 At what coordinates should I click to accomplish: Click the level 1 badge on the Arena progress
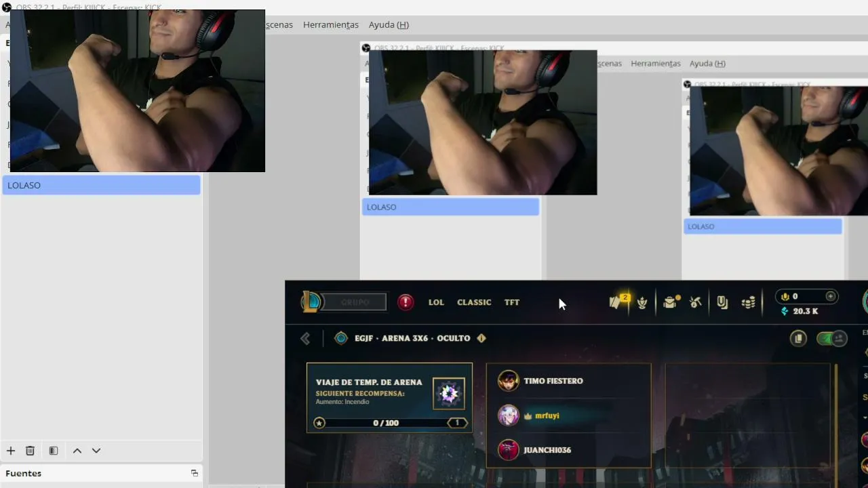pyautogui.click(x=457, y=423)
